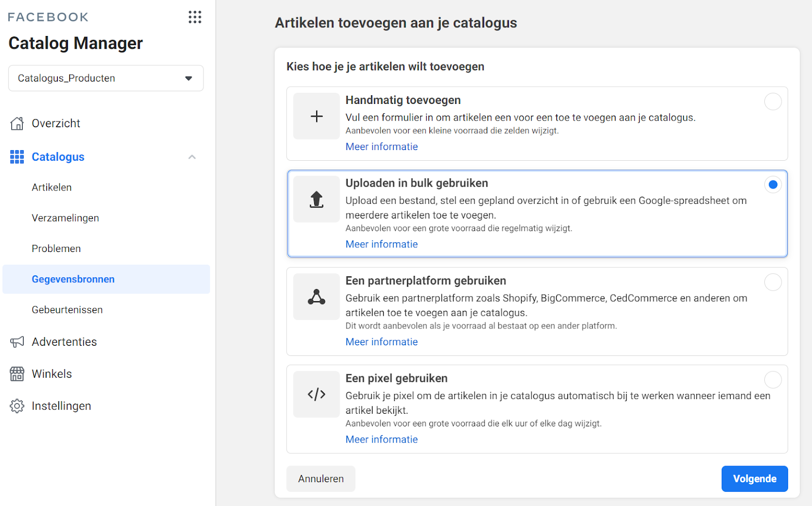812x506 pixels.
Task: Click the upload arrow icon for bulk upload
Action: pyautogui.click(x=317, y=199)
